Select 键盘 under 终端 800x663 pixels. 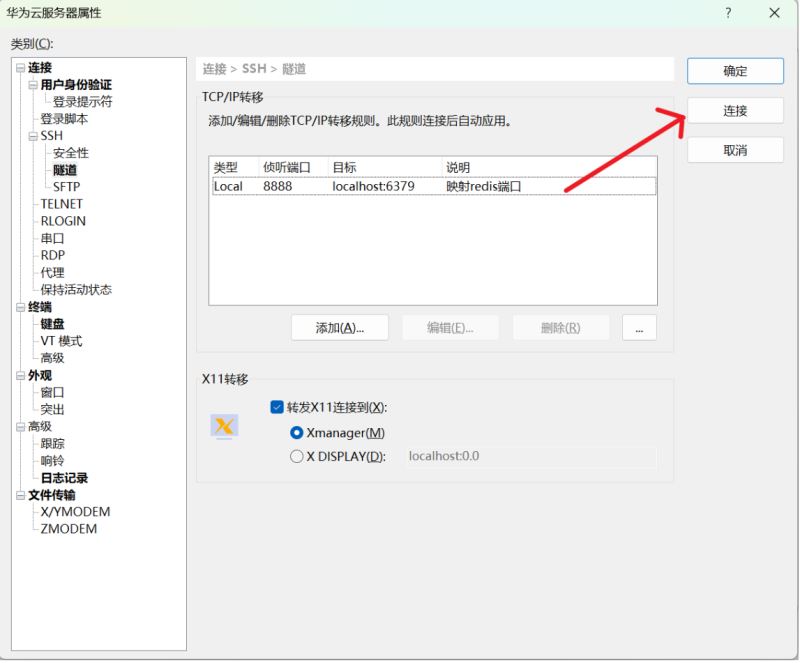pyautogui.click(x=52, y=324)
